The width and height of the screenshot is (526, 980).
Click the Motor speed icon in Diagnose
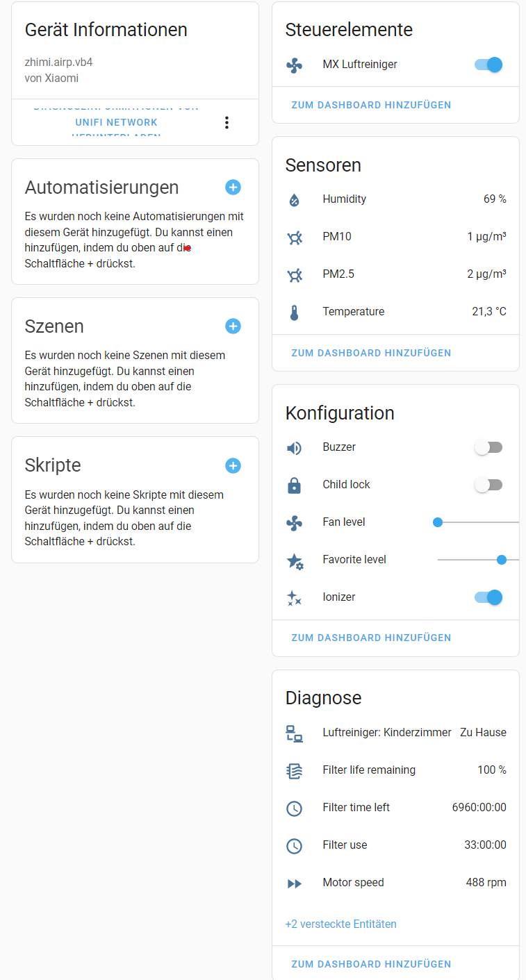pos(295,882)
